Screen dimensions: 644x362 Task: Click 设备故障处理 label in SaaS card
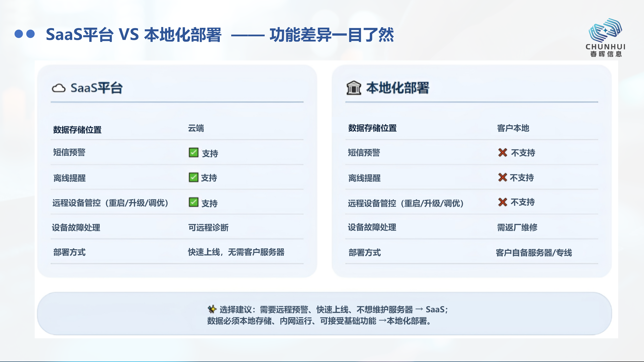tap(76, 228)
